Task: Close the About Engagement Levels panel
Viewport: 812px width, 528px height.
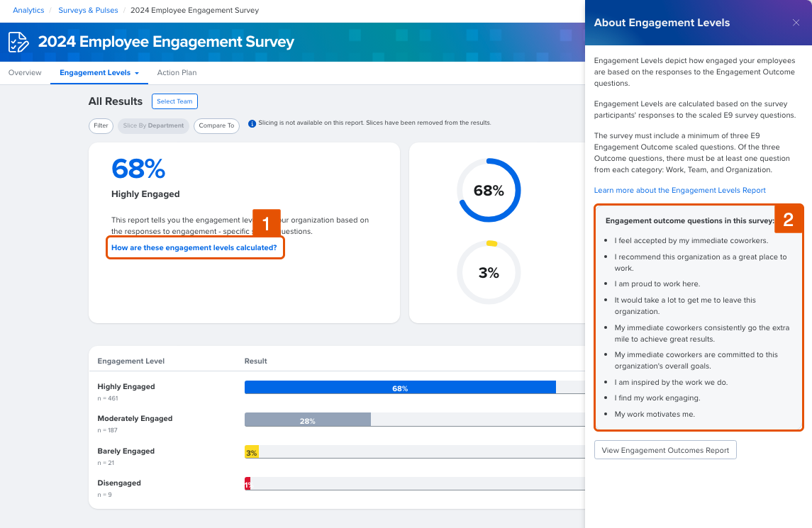Action: 796,22
